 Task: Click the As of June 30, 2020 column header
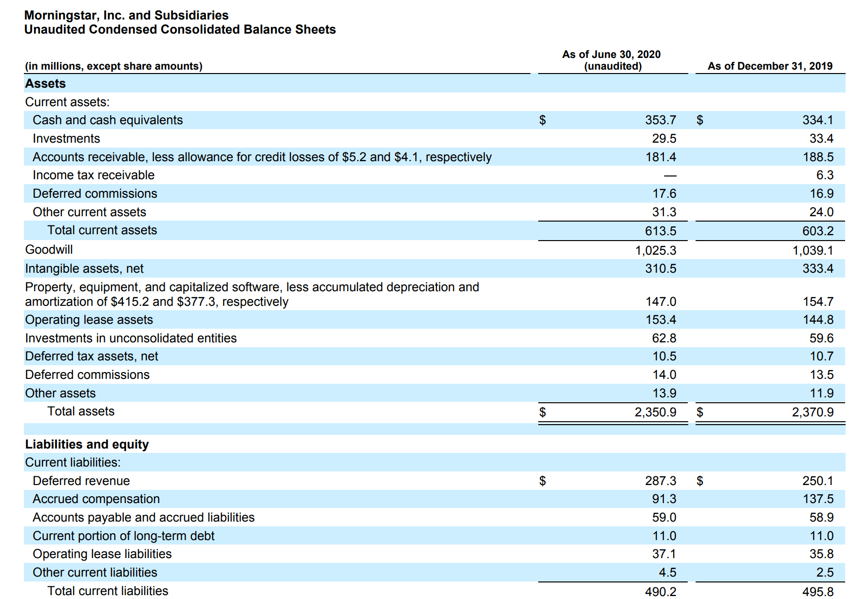tap(611, 55)
